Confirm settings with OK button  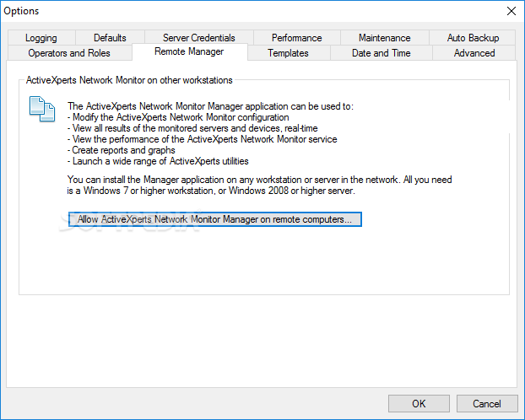419,404
